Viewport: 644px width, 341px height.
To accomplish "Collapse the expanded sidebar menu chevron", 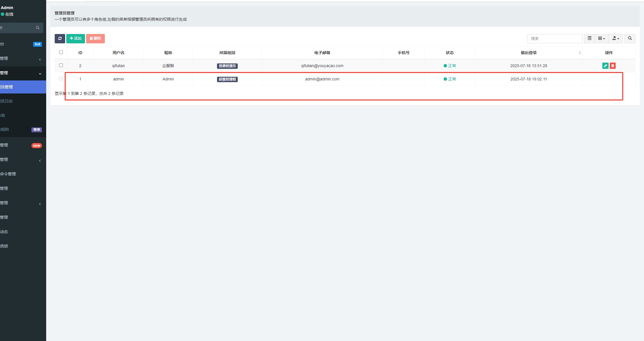I will click(40, 74).
